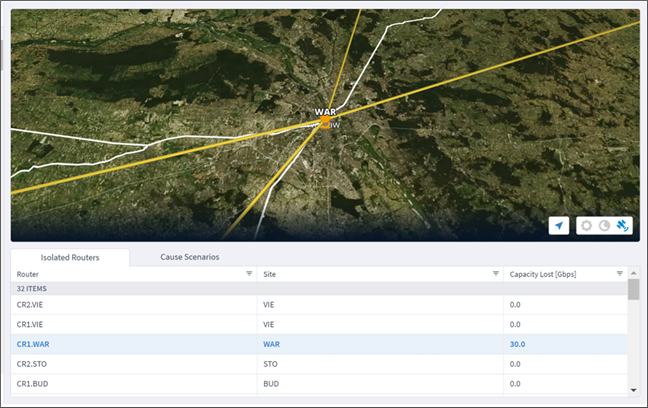Viewport: 648px width, 408px height.
Task: Open the Site column filter icon
Action: tap(496, 274)
